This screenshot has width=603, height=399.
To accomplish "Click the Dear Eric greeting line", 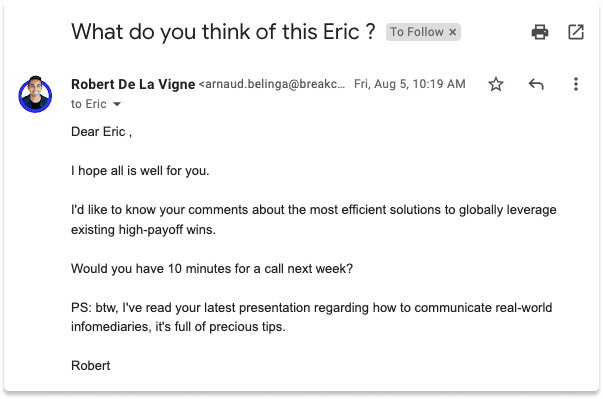I will [x=102, y=132].
